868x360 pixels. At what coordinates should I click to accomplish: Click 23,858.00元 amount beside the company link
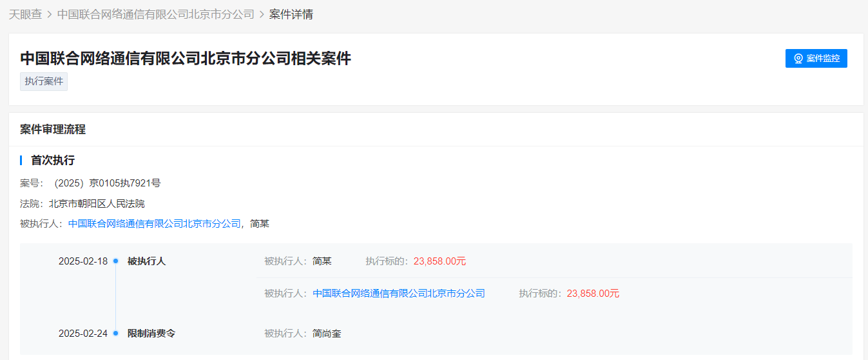click(593, 294)
